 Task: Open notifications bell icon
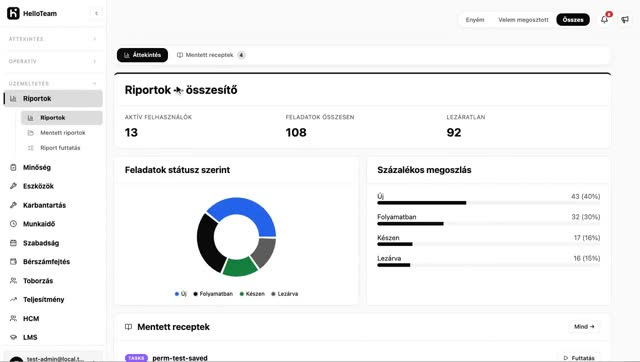(x=604, y=19)
